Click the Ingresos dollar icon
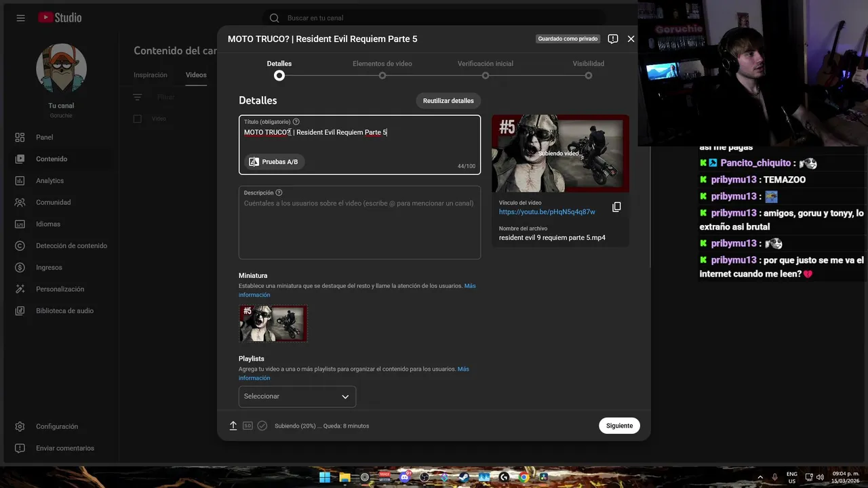The image size is (868, 488). pos(20,267)
